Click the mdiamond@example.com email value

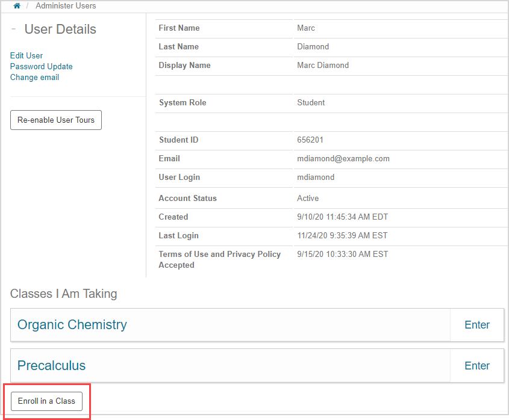coord(343,159)
